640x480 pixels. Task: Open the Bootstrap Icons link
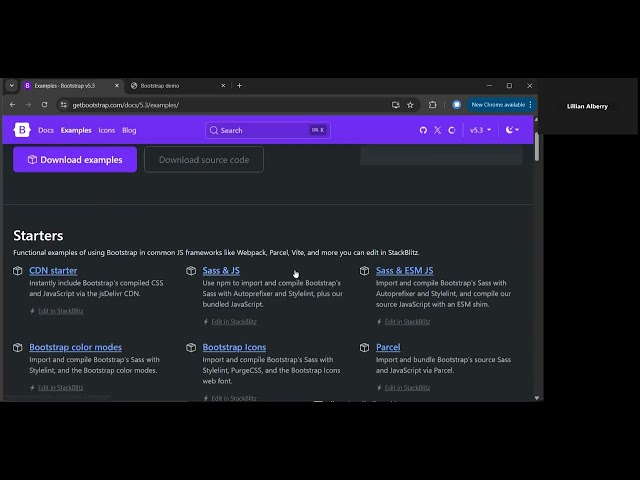click(x=234, y=347)
